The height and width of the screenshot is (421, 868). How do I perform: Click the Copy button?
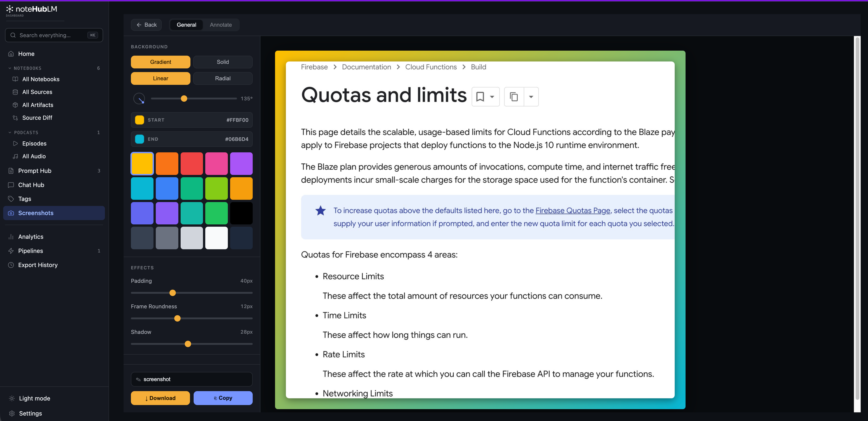coord(223,398)
